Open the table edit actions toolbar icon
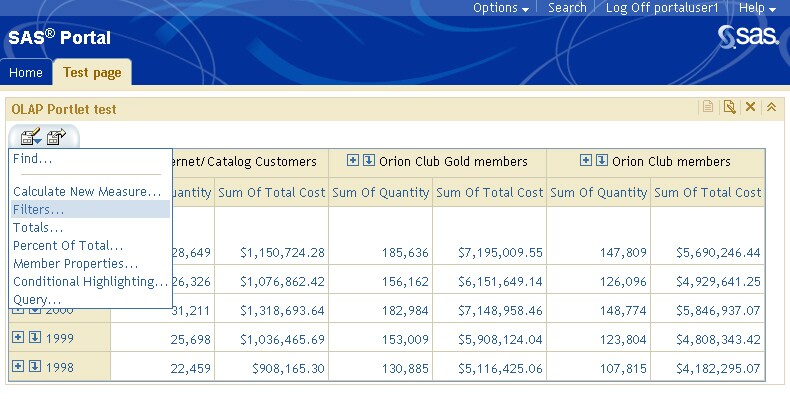 (30, 137)
